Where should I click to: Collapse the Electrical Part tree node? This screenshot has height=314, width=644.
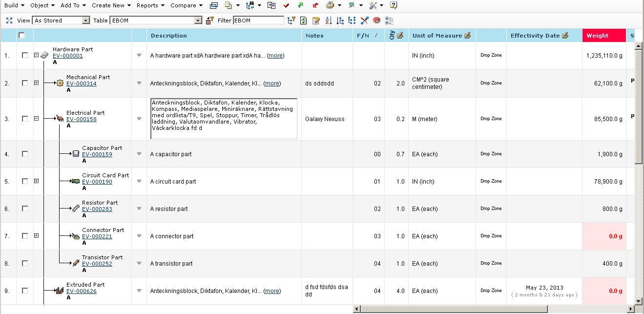[x=36, y=119]
